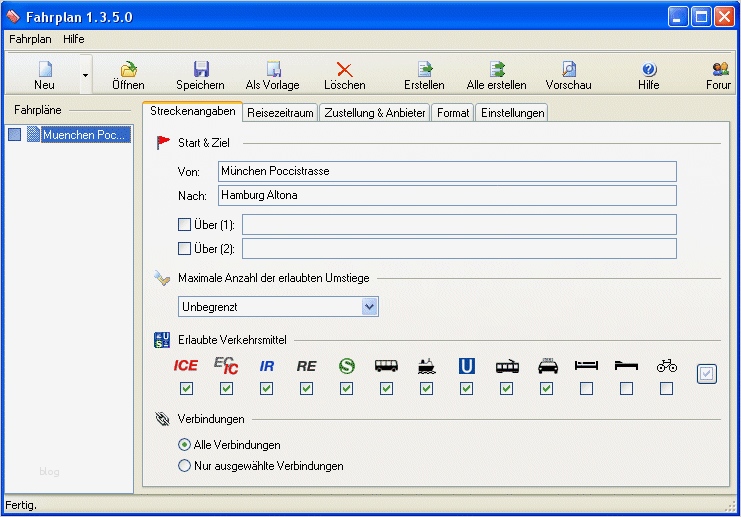
Task: Open Hilfe in the toolbar
Action: click(x=649, y=76)
